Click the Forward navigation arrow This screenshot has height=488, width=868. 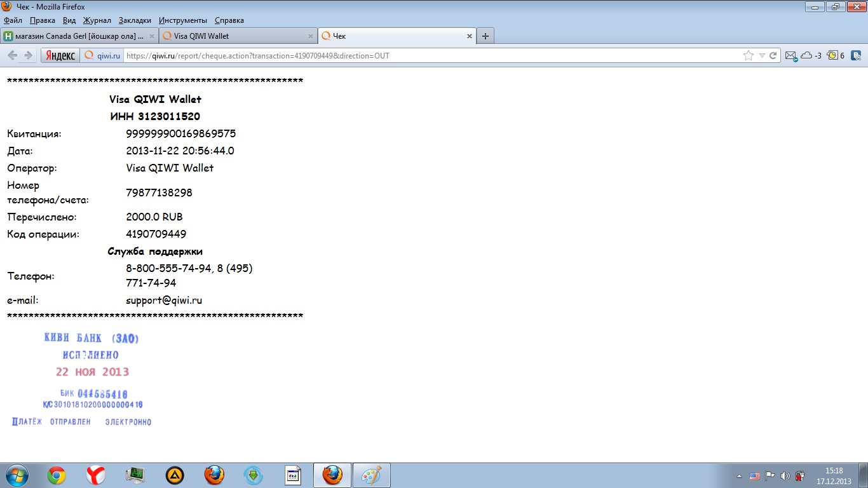coord(28,56)
